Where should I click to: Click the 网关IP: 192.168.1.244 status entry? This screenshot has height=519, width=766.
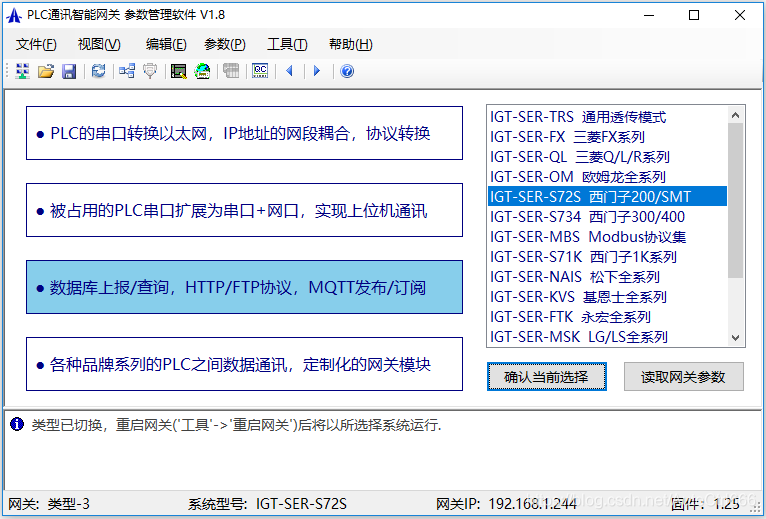506,503
